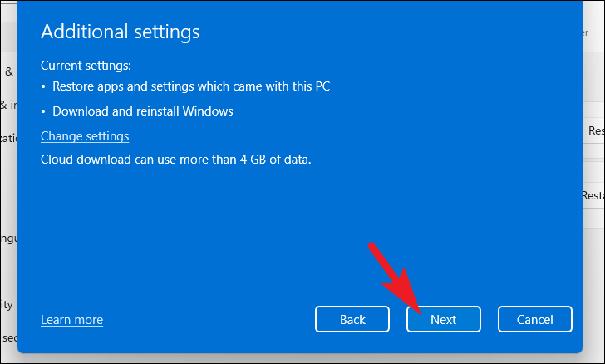Select the cut-off '&' sidebar item at top left
Viewport: 605px width, 364px height.
tap(9, 71)
